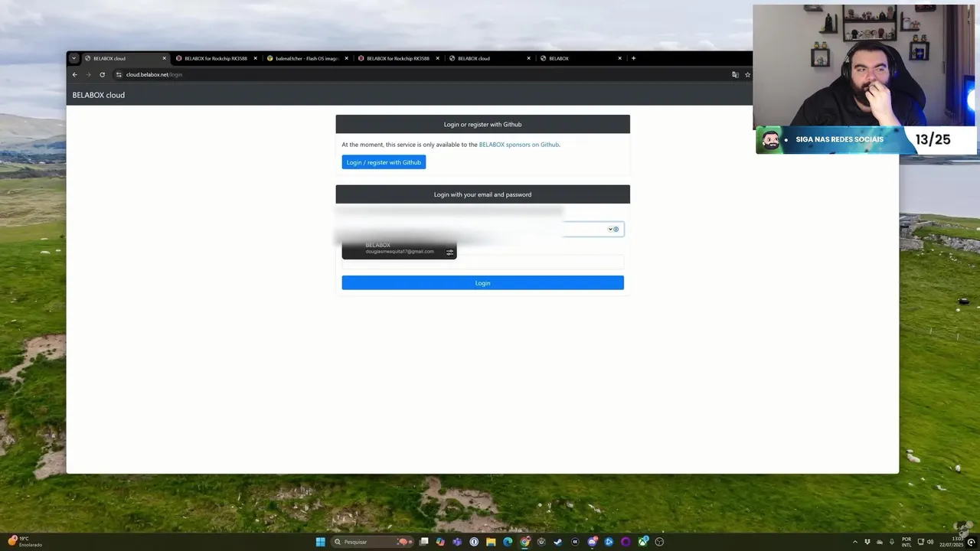Viewport: 980px width, 551px height.
Task: Click the browser forward arrow
Action: (88, 74)
